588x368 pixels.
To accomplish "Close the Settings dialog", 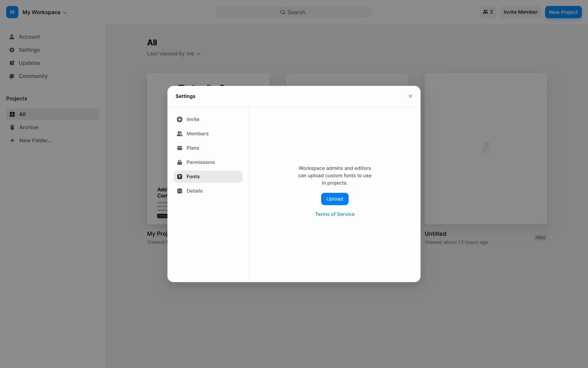I will pos(410,96).
